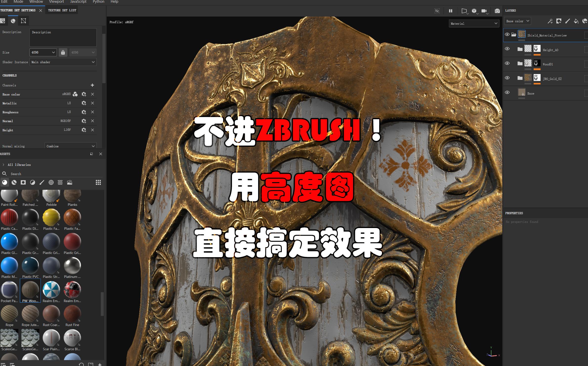The width and height of the screenshot is (588, 366).
Task: Open the Mode menu
Action: (x=18, y=2)
